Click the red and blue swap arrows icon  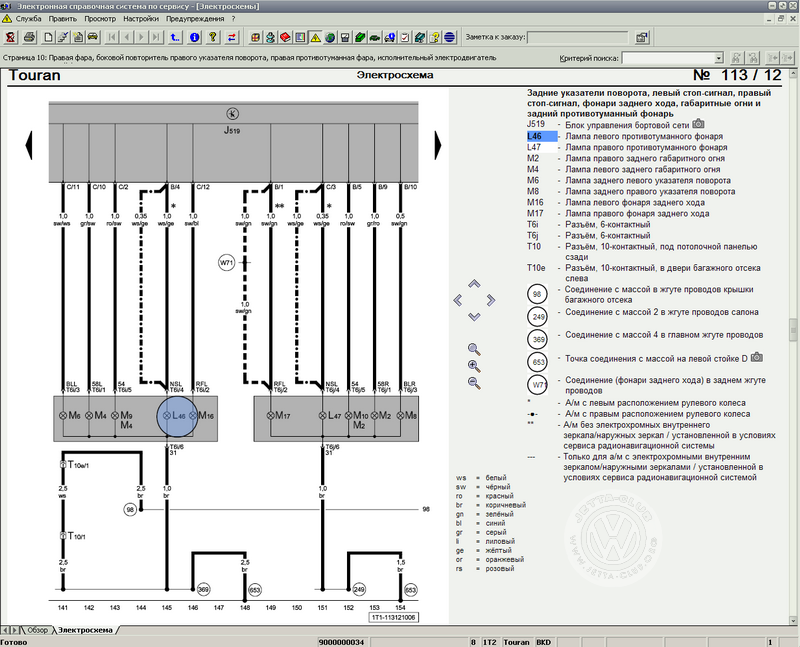tap(232, 37)
